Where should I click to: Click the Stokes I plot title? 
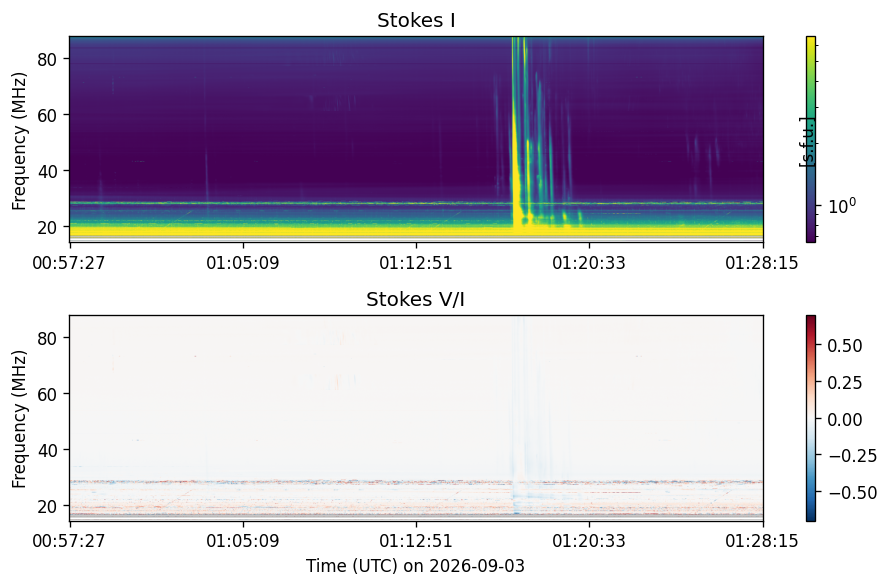(x=416, y=20)
